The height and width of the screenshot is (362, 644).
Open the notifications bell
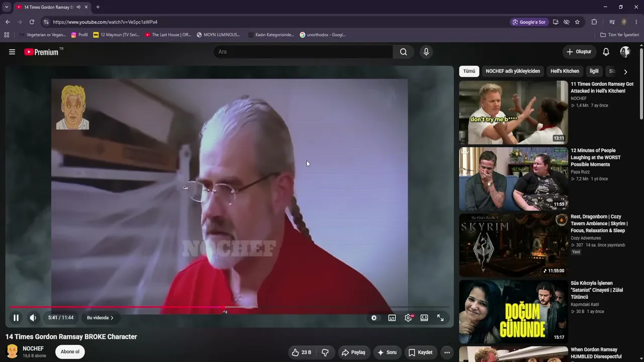(606, 52)
